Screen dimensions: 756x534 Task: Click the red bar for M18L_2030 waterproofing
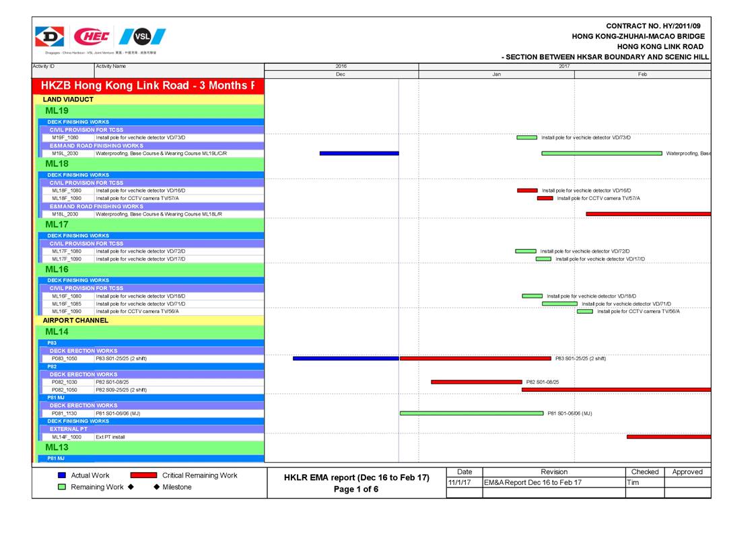click(648, 214)
